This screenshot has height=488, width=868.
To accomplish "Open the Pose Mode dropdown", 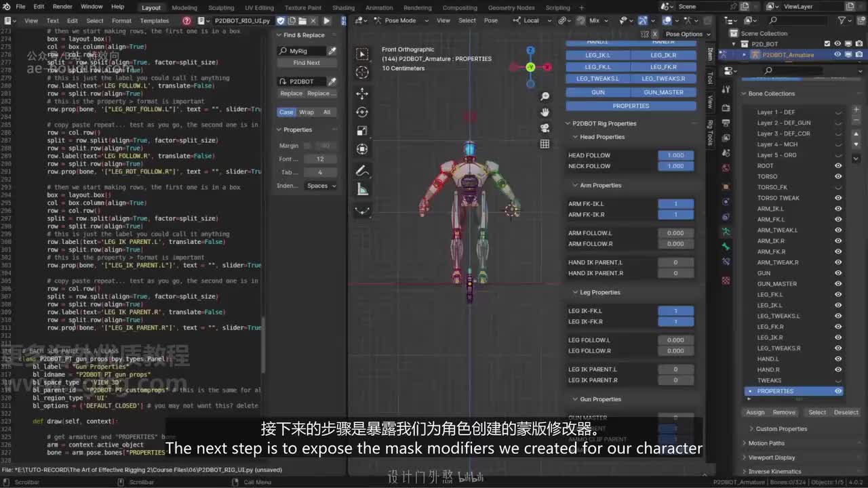I will tap(400, 20).
